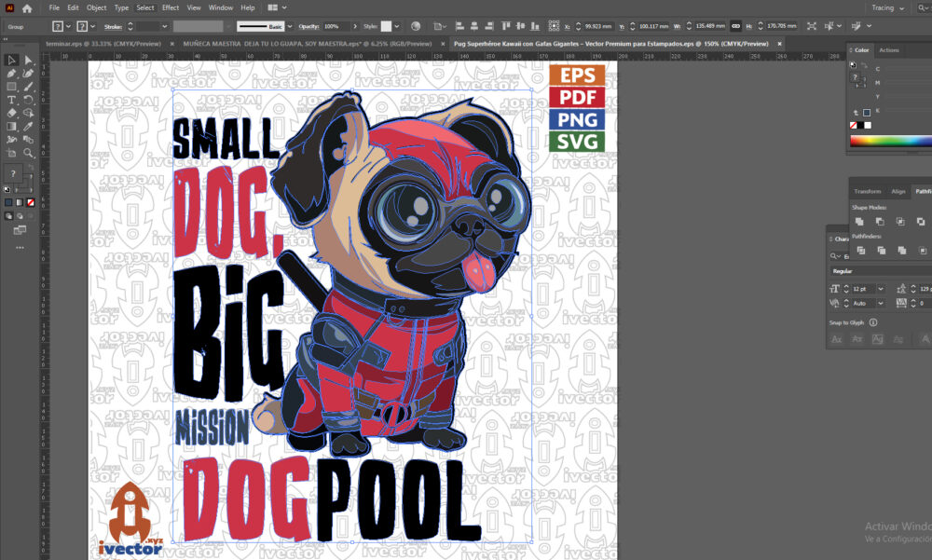Select the Direct Selection tool

[x=29, y=60]
